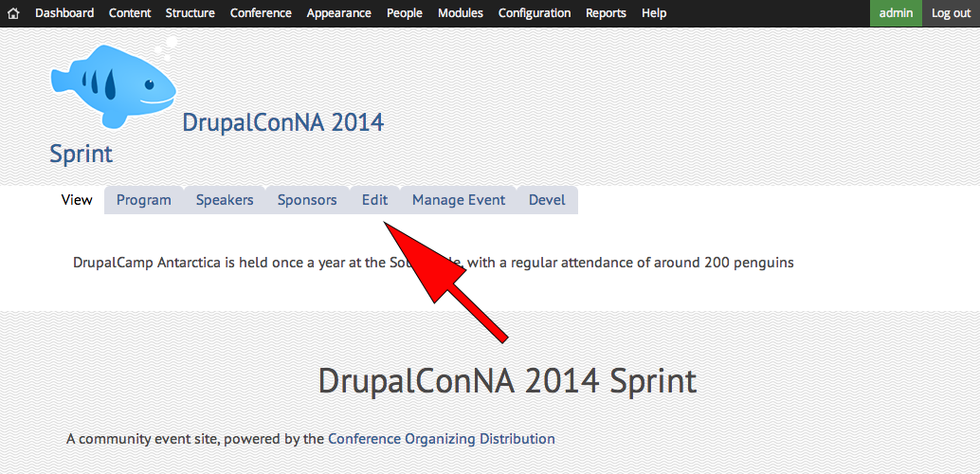Switch to the Manage Event tab
The height and width of the screenshot is (474, 980).
(458, 200)
